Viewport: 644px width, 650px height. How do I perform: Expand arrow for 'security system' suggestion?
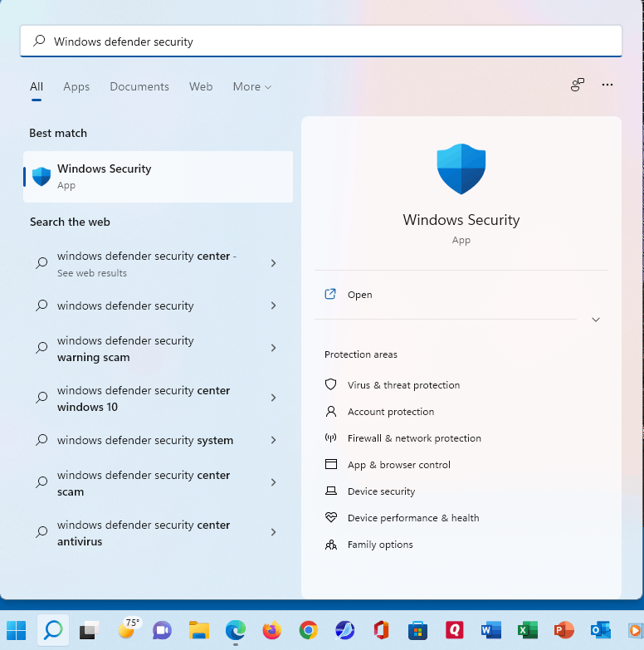(x=273, y=440)
